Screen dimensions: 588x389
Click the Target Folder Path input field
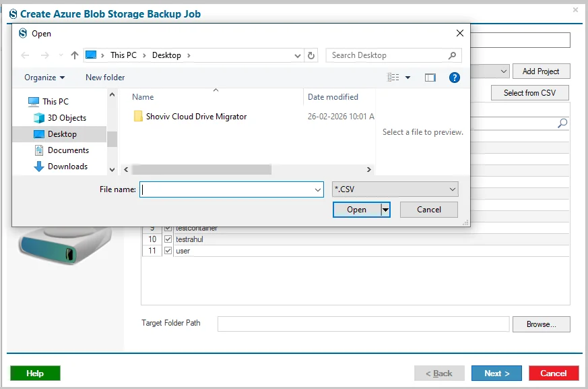(364, 324)
